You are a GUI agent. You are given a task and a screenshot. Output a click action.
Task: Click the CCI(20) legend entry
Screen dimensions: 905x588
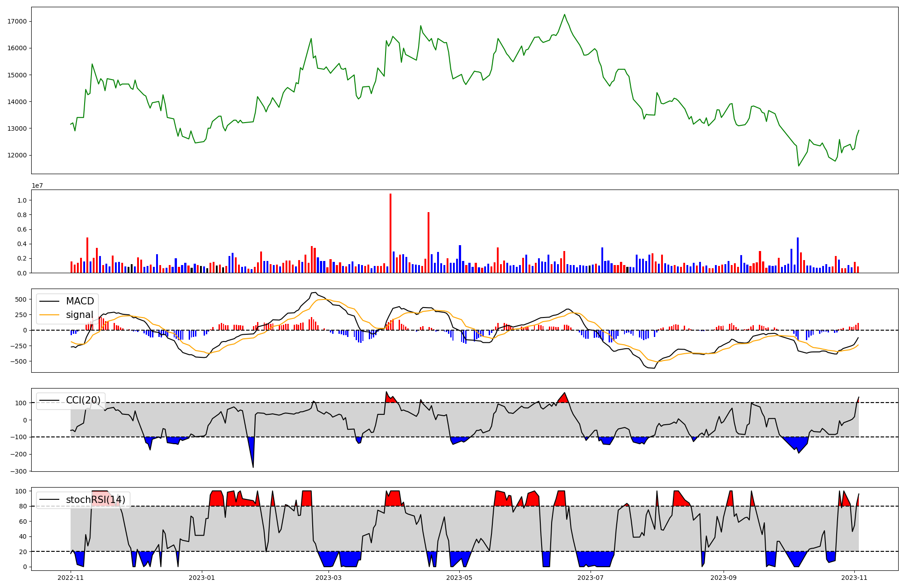[83, 400]
